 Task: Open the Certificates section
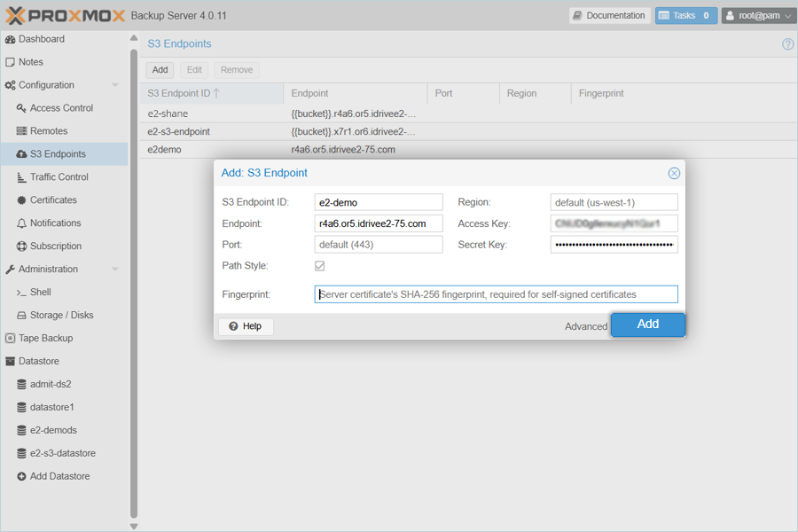(53, 200)
